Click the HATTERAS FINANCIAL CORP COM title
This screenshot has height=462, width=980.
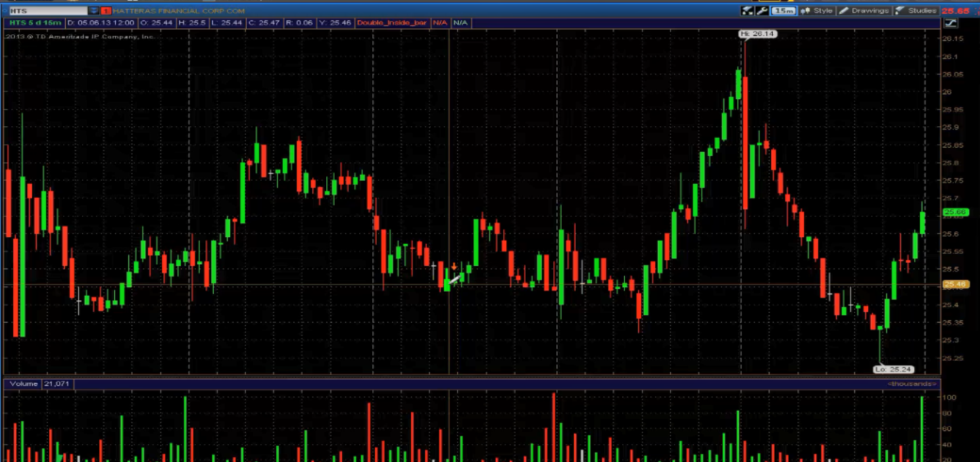coord(179,11)
